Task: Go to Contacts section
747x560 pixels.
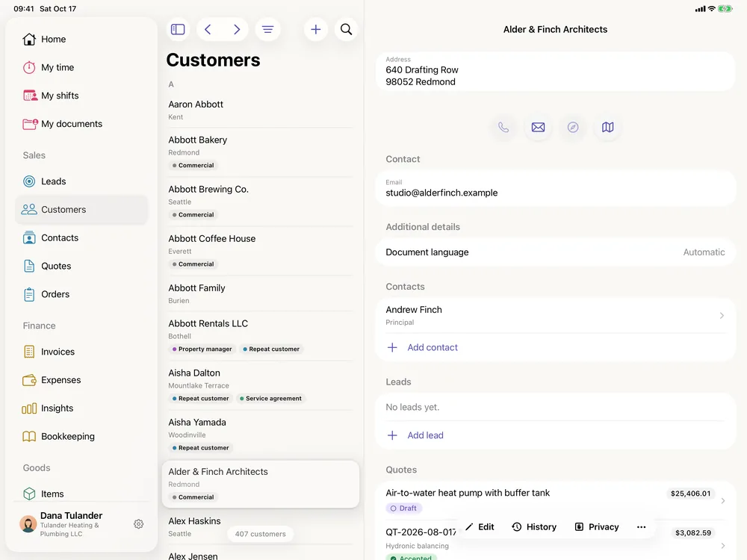Action: (82, 237)
